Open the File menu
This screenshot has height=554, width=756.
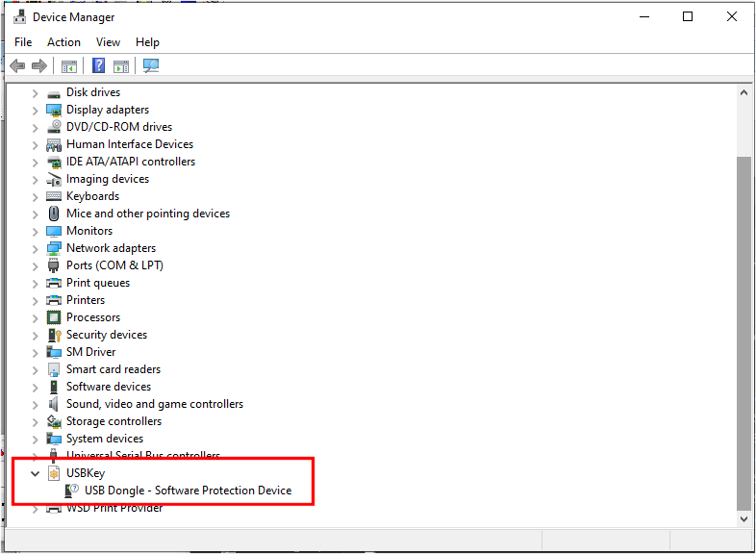(x=23, y=42)
